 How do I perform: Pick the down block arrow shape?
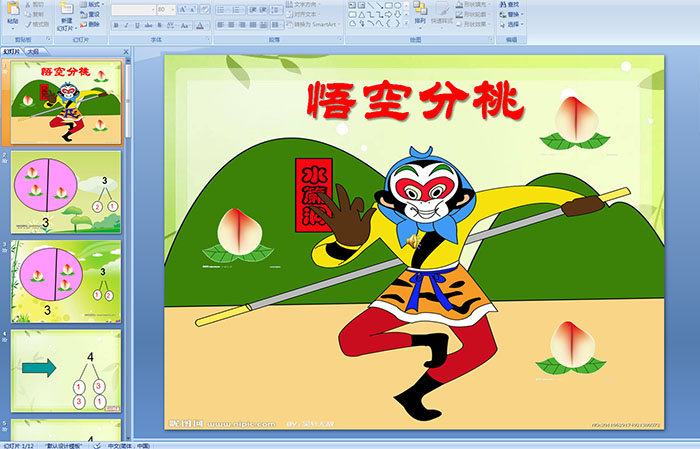point(397,14)
